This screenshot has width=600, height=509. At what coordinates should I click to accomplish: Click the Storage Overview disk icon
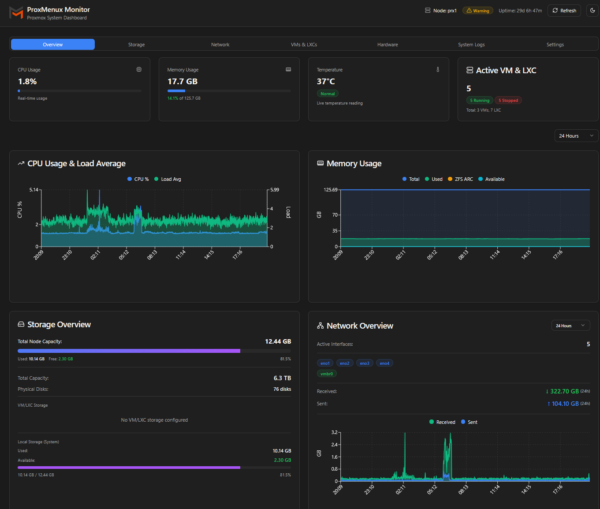click(21, 324)
